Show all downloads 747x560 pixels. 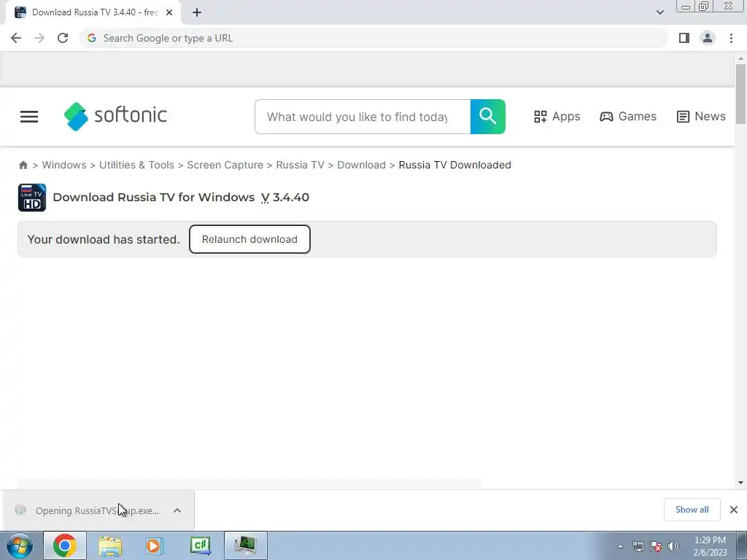point(692,510)
